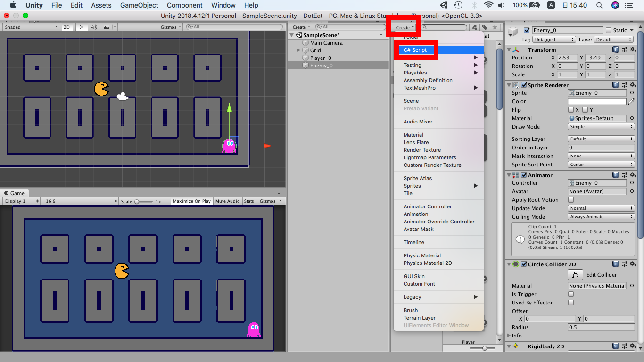
Task: Toggle the 2D scene view mode
Action: click(x=66, y=27)
